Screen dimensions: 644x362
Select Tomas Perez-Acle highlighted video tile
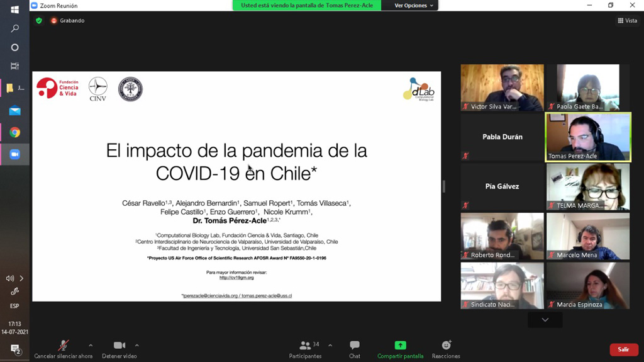point(588,137)
